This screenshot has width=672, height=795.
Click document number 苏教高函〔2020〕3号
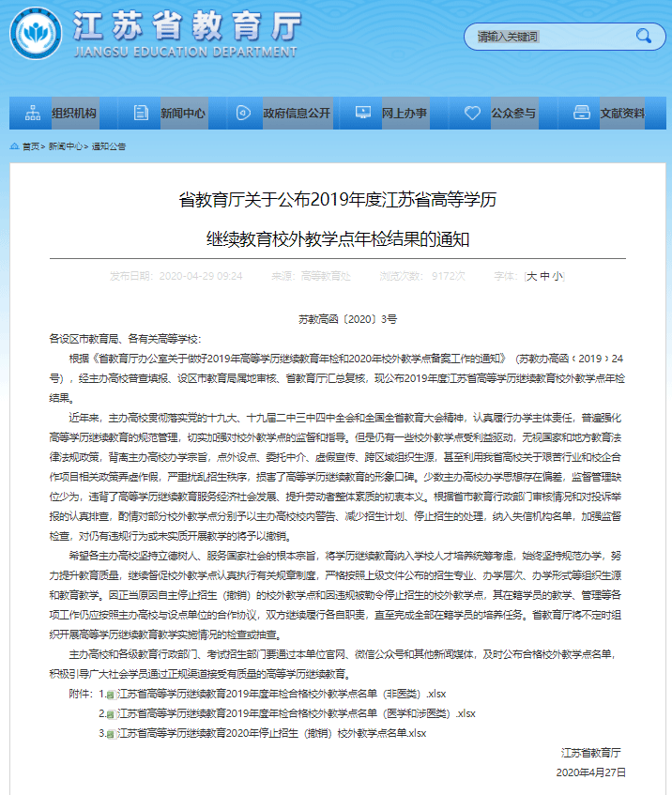[x=348, y=319]
